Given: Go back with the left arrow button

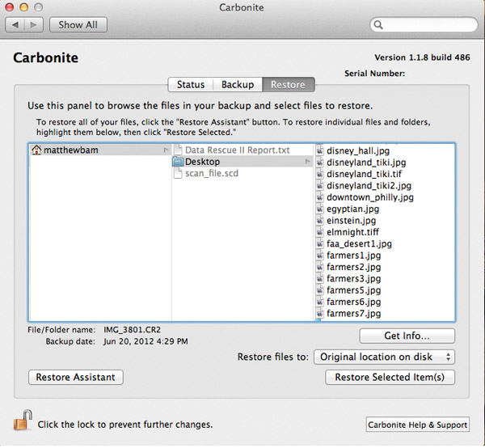Looking at the screenshot, I should coord(15,25).
